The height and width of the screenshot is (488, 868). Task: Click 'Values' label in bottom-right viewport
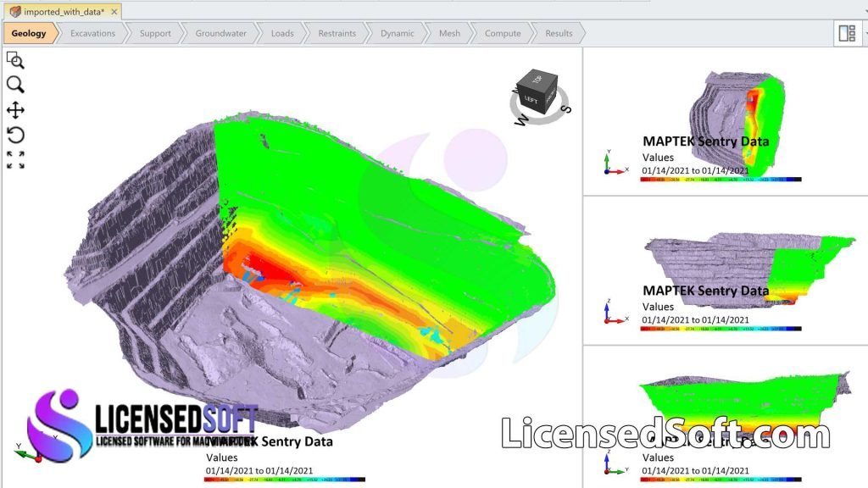(x=658, y=457)
